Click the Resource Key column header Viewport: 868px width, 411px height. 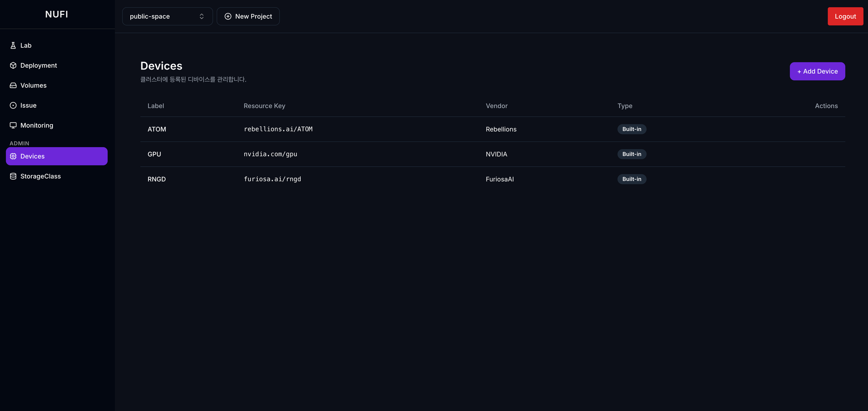pos(264,106)
